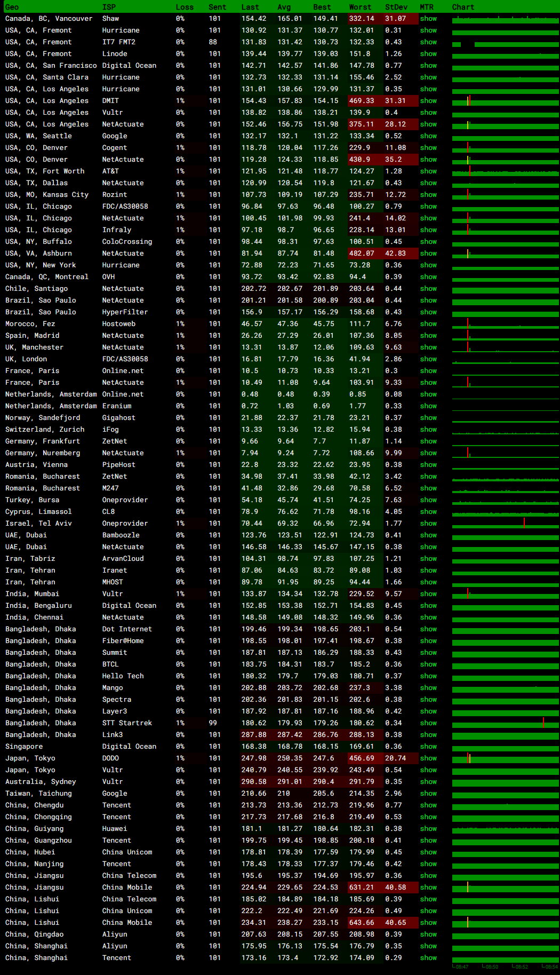Image resolution: width=560 pixels, height=975 pixels.
Task: Sort by the Loss column header
Action: click(x=185, y=7)
